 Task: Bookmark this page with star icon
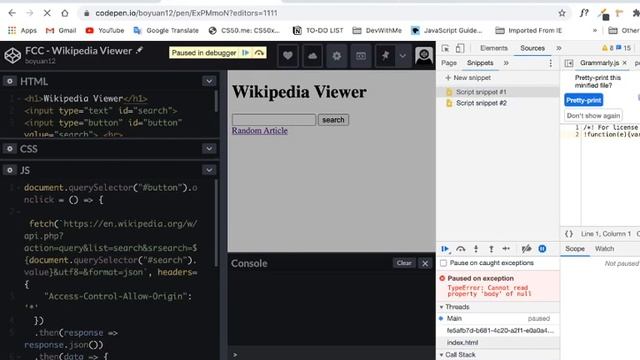click(x=562, y=13)
